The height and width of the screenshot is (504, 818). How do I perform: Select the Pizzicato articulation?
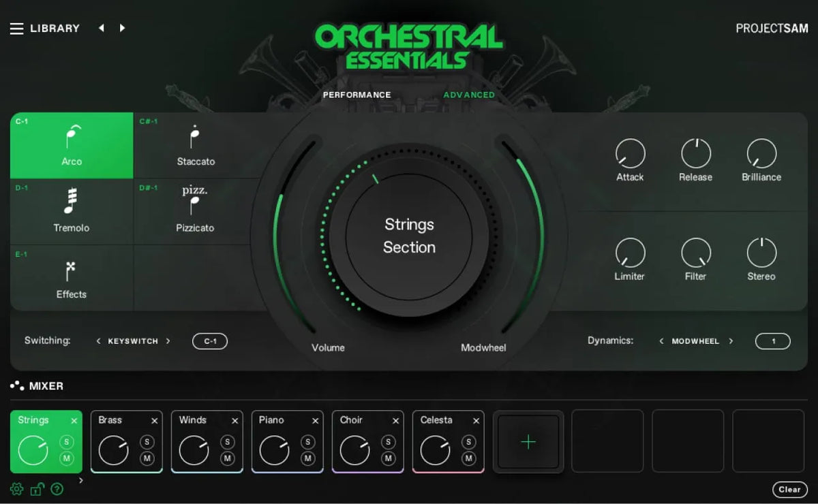pos(195,211)
